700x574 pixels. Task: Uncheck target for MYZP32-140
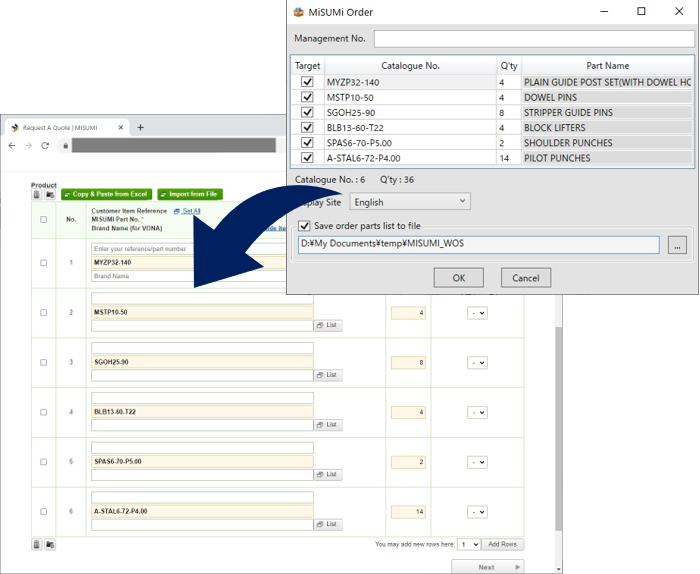(307, 82)
